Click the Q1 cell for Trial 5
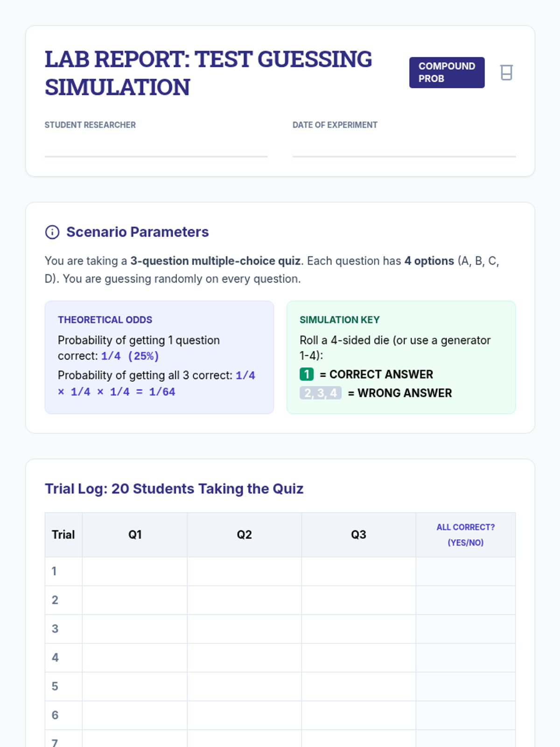 [x=135, y=686]
